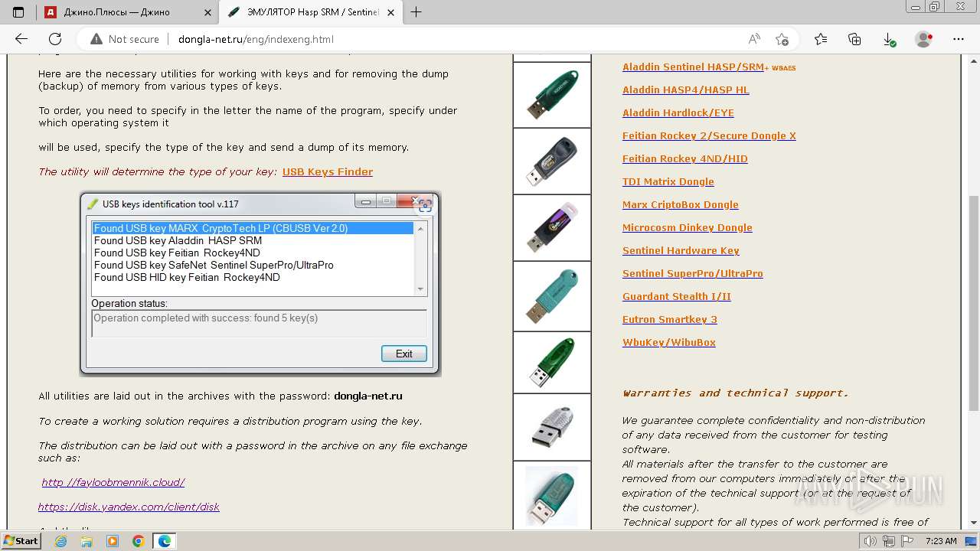Open the media player from the taskbar
The width and height of the screenshot is (980, 551).
coord(113,541)
